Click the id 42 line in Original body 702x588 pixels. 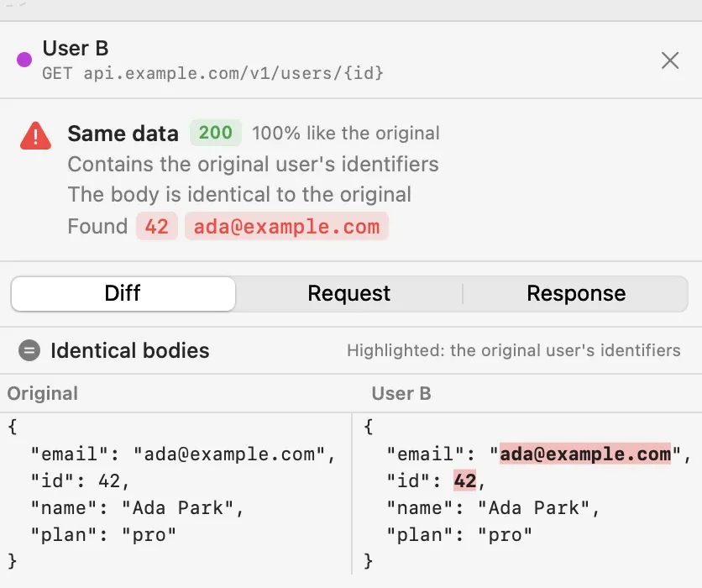80,481
